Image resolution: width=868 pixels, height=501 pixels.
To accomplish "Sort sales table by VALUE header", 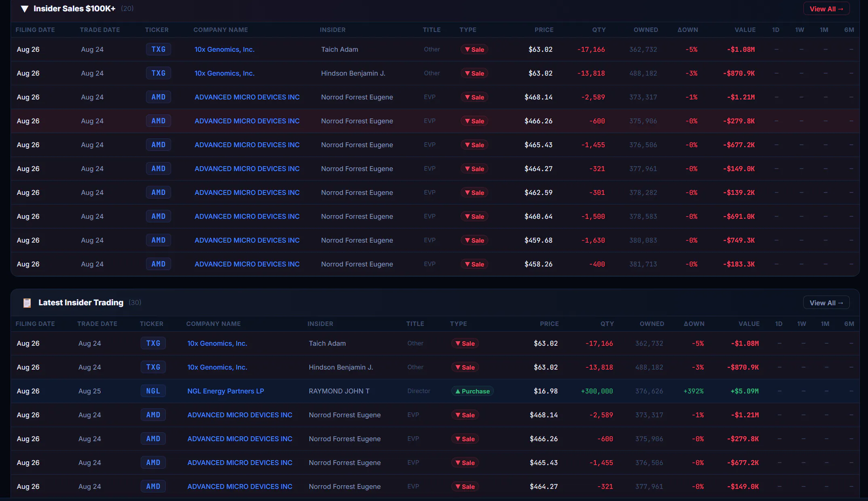I will [745, 30].
